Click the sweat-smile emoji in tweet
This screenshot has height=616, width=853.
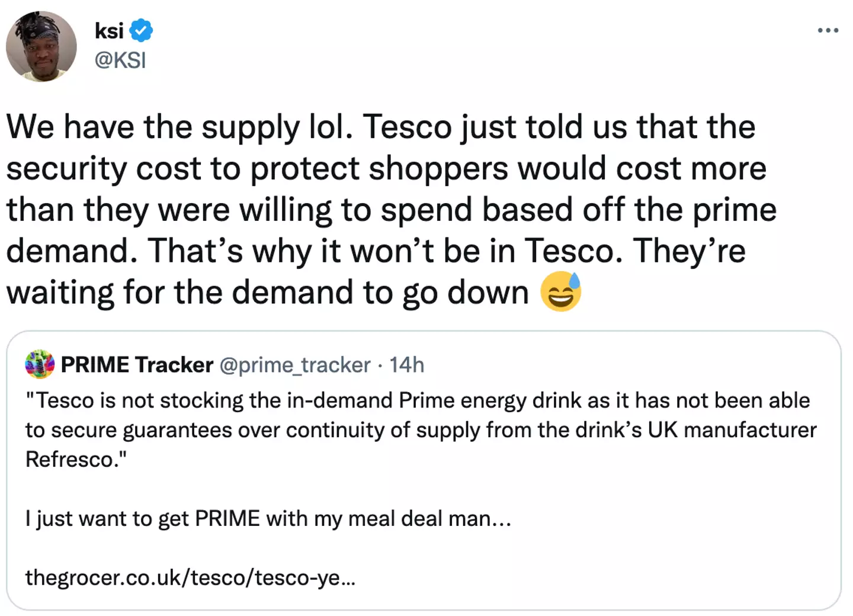(560, 291)
